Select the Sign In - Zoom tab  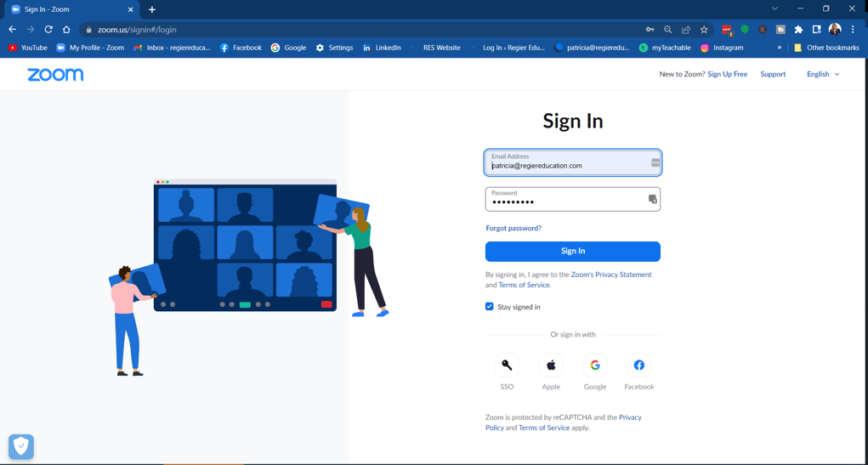(72, 9)
